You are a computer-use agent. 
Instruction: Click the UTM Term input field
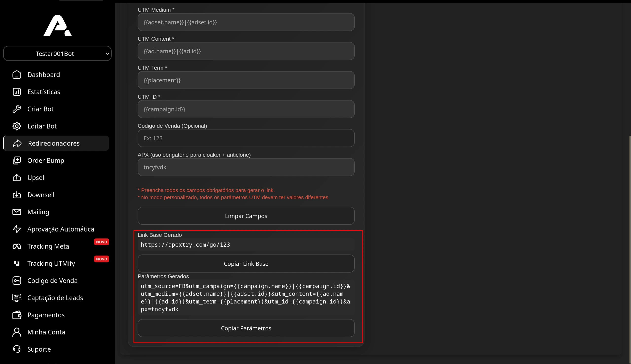coord(246,80)
